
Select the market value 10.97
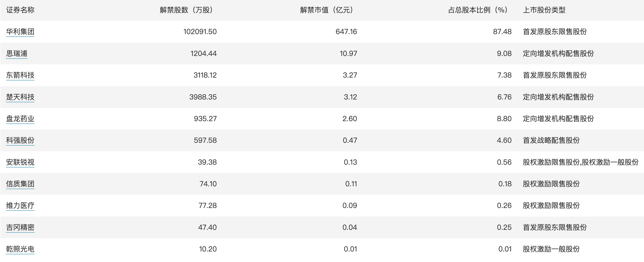click(x=348, y=53)
